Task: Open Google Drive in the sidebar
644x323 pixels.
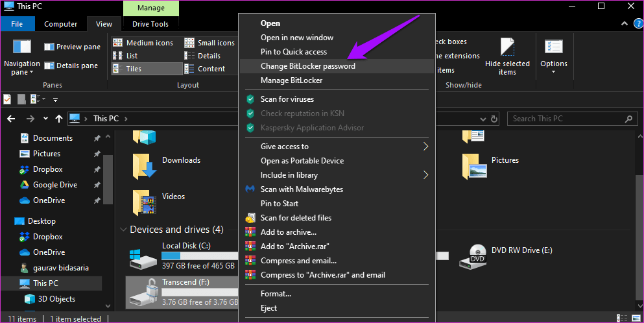Action: [x=55, y=185]
